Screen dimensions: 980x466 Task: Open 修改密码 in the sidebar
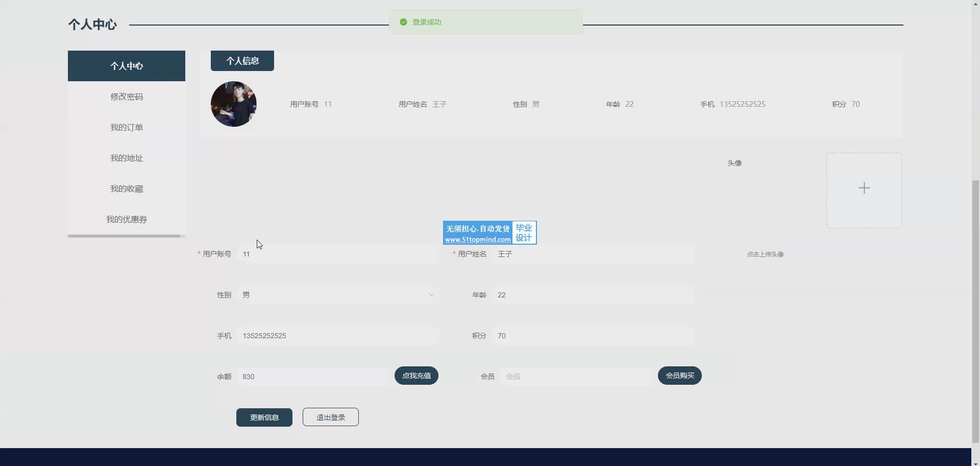coord(127,97)
